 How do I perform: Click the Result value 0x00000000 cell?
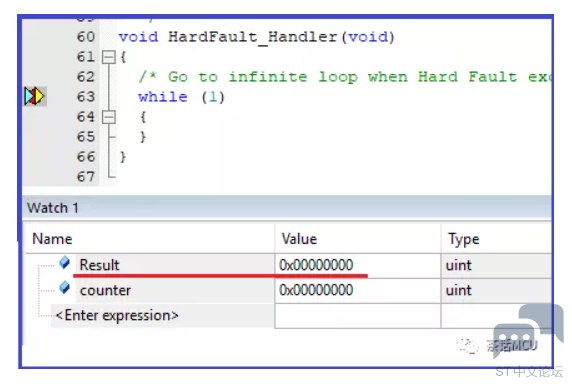(358, 265)
